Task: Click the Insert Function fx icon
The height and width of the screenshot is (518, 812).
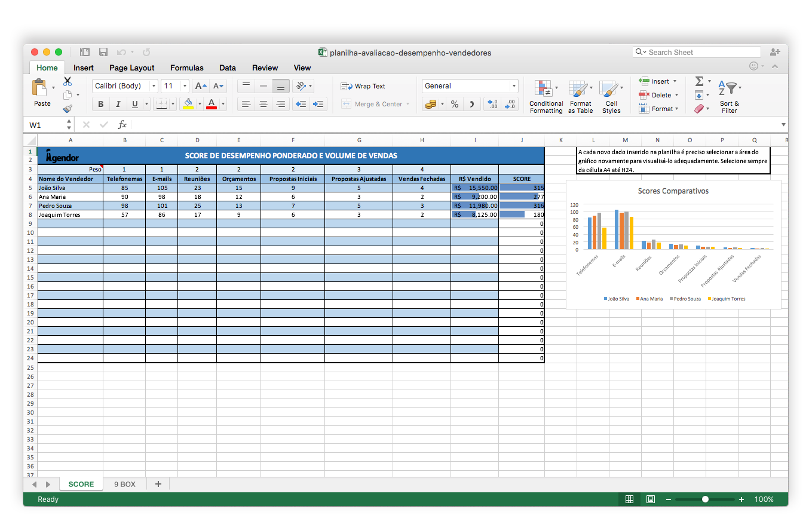Action: pyautogui.click(x=122, y=124)
